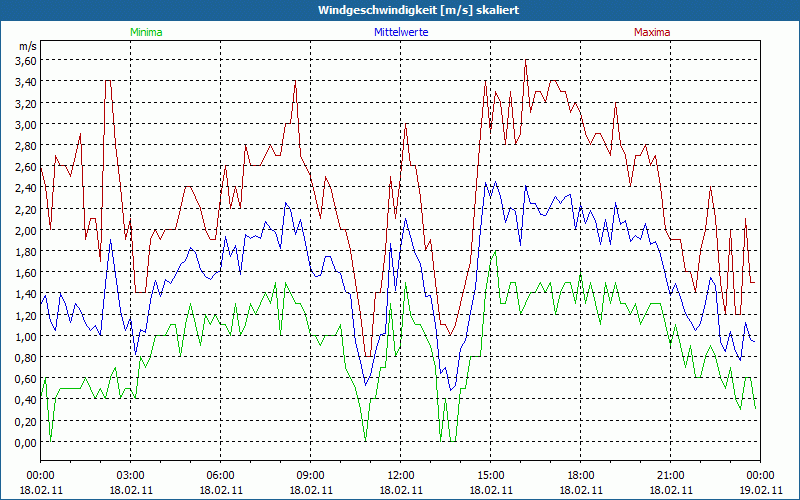The image size is (800, 500).
Task: Click the '09:00' time axis label
Action: [x=311, y=476]
